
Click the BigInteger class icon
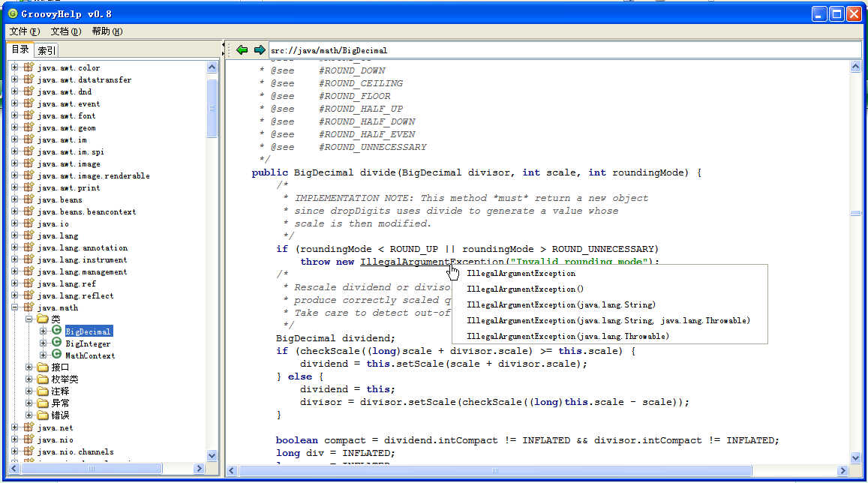point(56,343)
